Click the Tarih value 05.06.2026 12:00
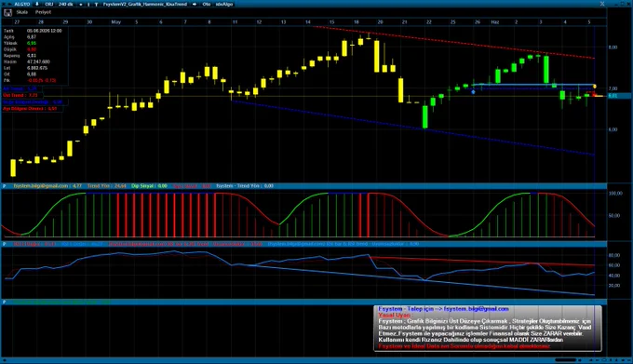Viewport: 633px width, 364px height. coord(45,31)
